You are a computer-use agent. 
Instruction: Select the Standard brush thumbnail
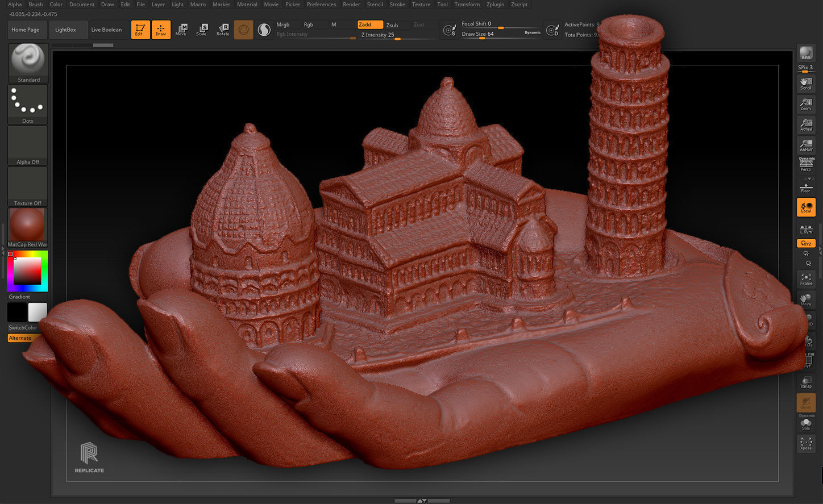28,63
